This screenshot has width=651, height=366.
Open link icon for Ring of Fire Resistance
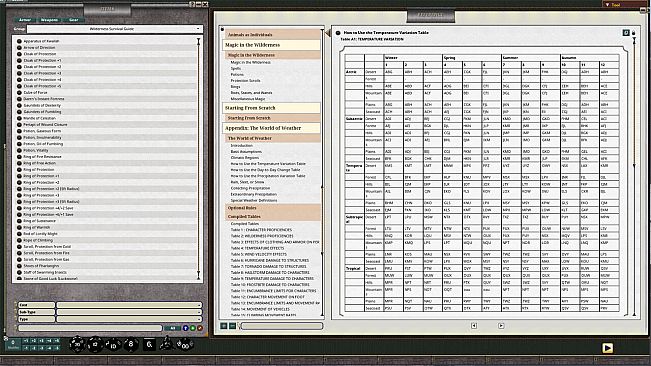coord(19,157)
